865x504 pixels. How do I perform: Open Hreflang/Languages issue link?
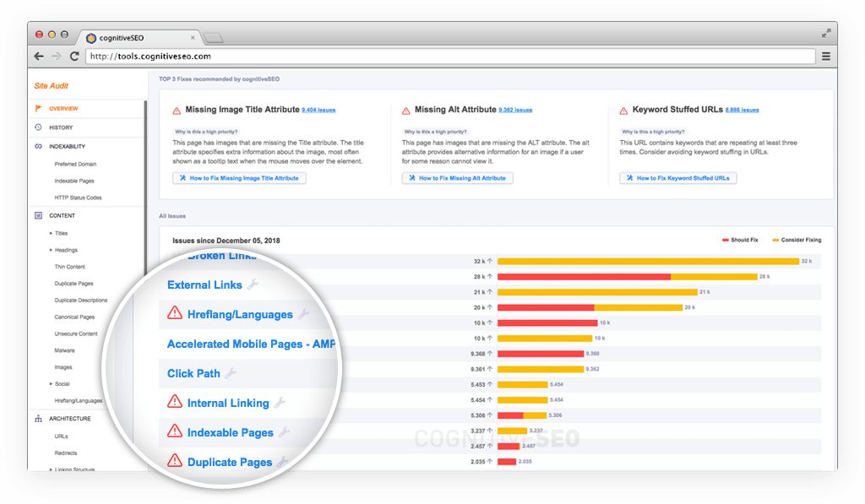(240, 315)
